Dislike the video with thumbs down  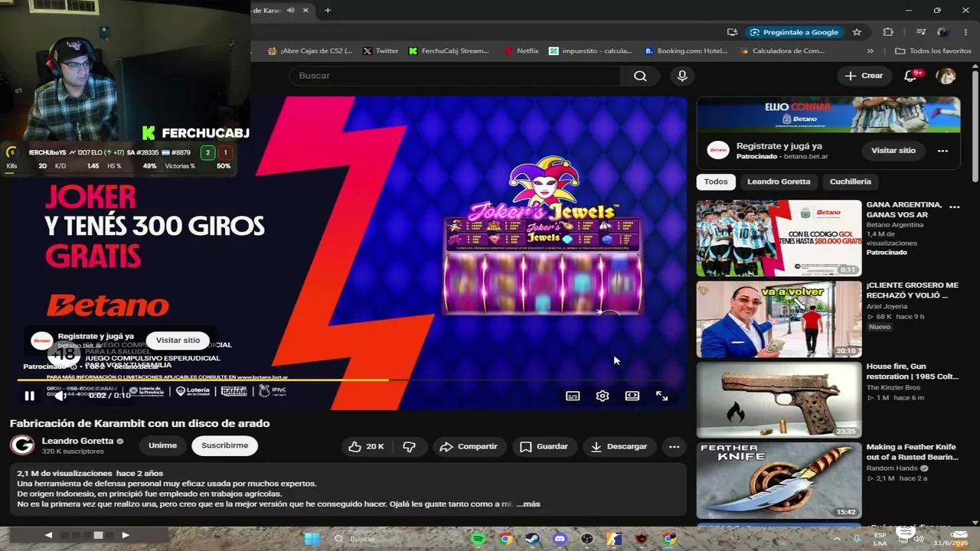(x=410, y=446)
